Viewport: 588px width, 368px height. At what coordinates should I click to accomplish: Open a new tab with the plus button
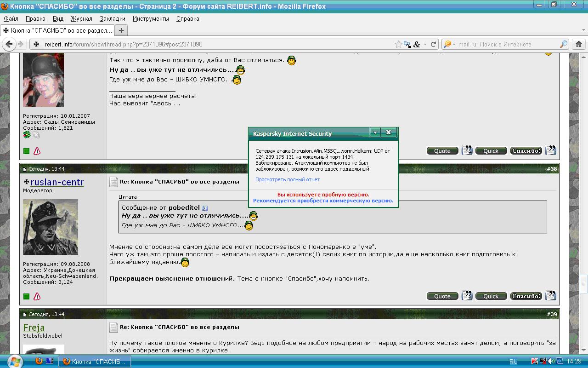(x=121, y=30)
